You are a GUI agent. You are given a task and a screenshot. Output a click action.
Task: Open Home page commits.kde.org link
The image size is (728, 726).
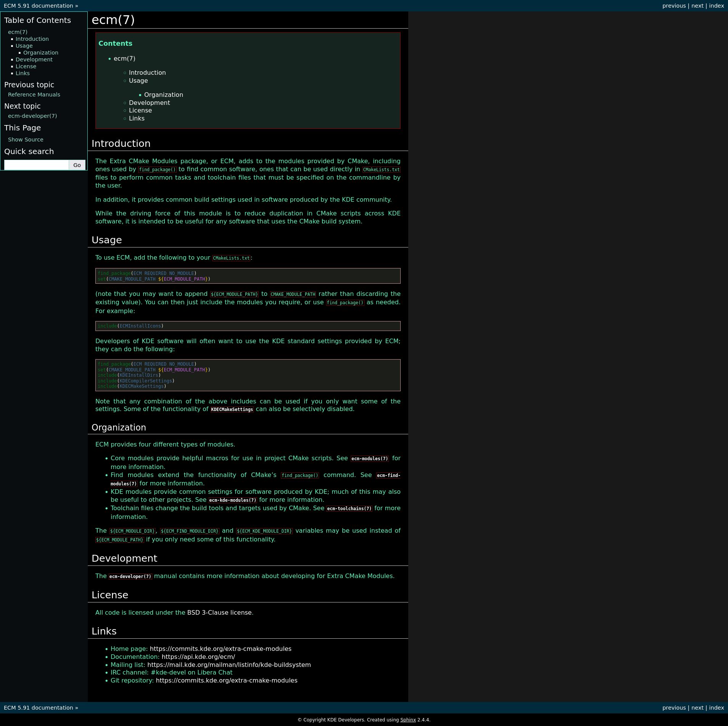(221, 649)
